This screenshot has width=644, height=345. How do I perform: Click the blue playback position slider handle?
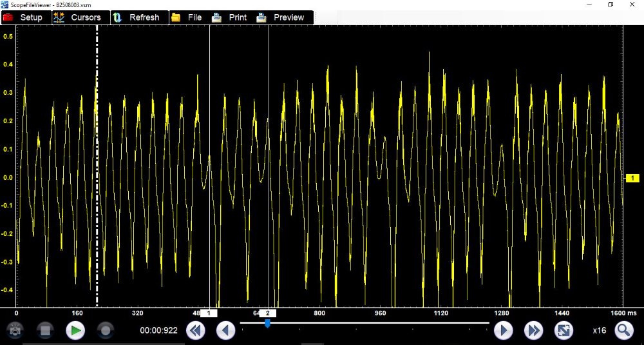[267, 324]
